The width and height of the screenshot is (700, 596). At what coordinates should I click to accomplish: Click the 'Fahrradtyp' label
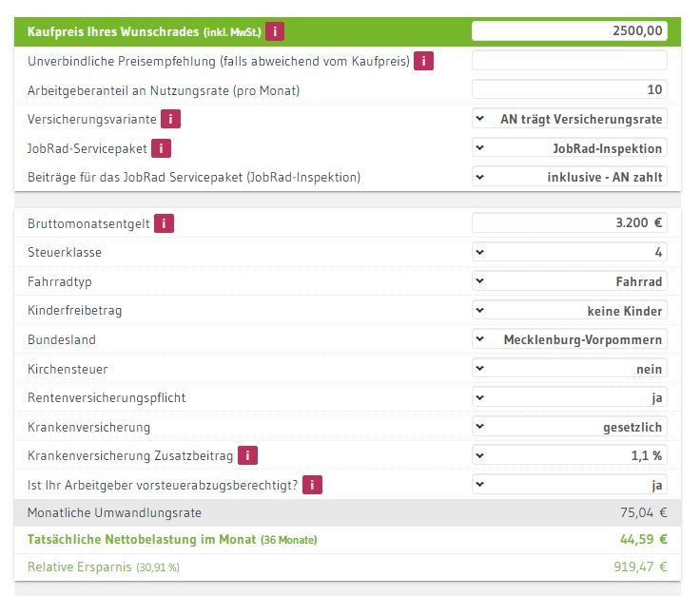60,282
